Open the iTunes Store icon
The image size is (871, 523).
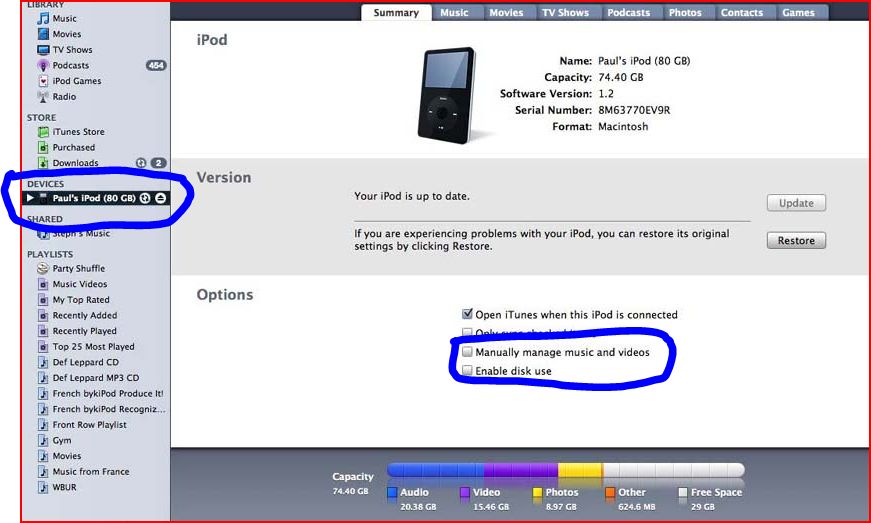pyautogui.click(x=43, y=132)
